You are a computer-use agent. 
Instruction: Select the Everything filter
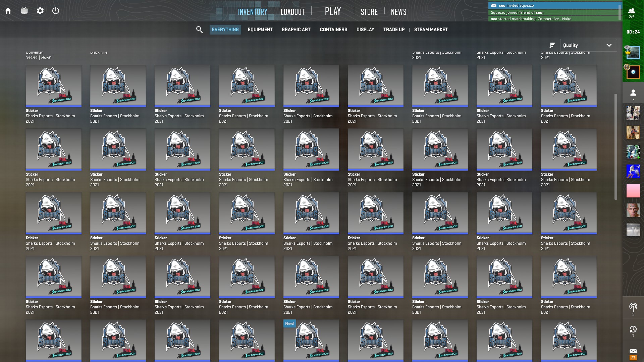[225, 29]
